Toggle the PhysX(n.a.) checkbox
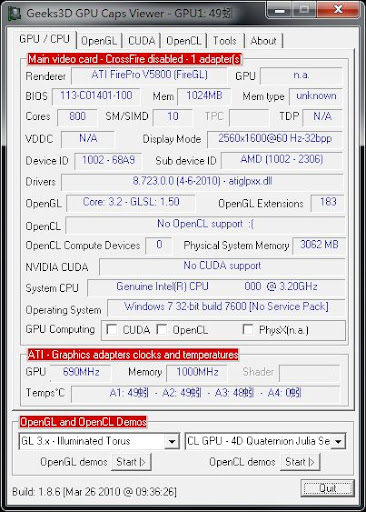This screenshot has width=366, height=512. pyautogui.click(x=248, y=330)
